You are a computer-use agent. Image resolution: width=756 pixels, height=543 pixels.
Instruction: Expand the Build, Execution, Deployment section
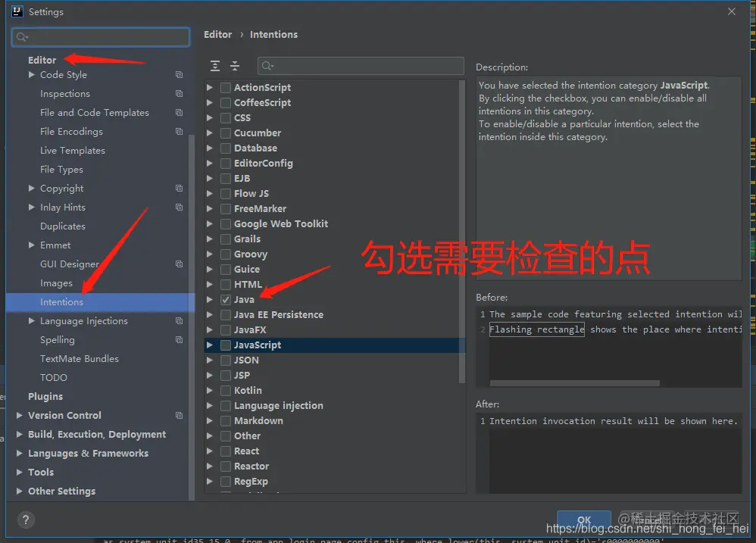point(19,435)
